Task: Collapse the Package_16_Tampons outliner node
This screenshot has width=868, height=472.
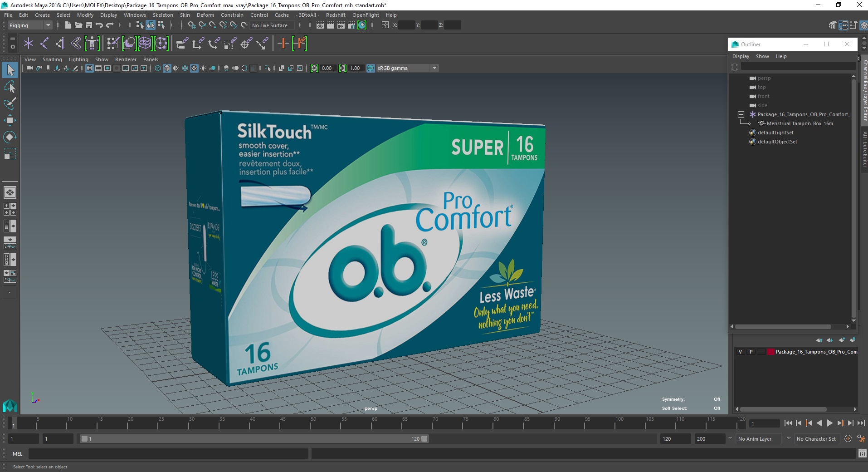Action: [741, 114]
